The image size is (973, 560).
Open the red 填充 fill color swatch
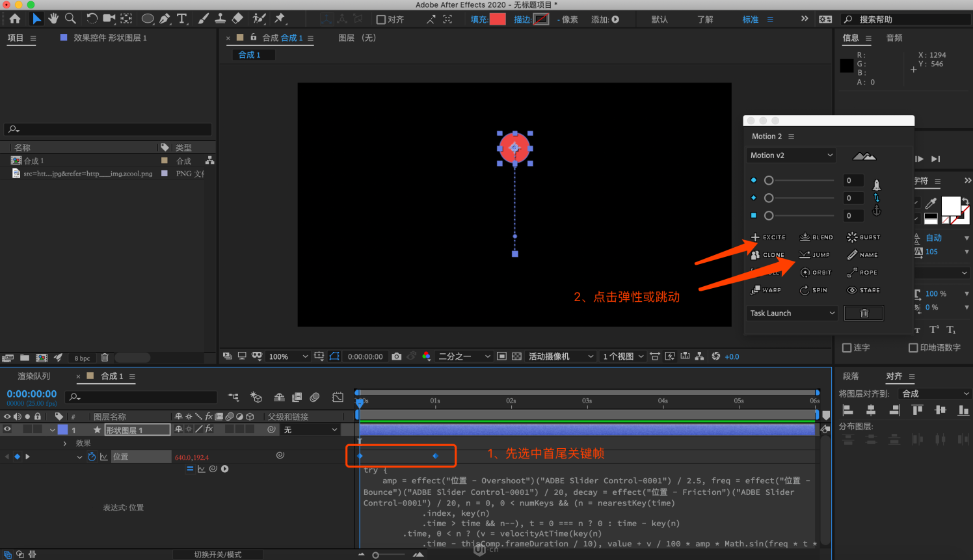(498, 20)
